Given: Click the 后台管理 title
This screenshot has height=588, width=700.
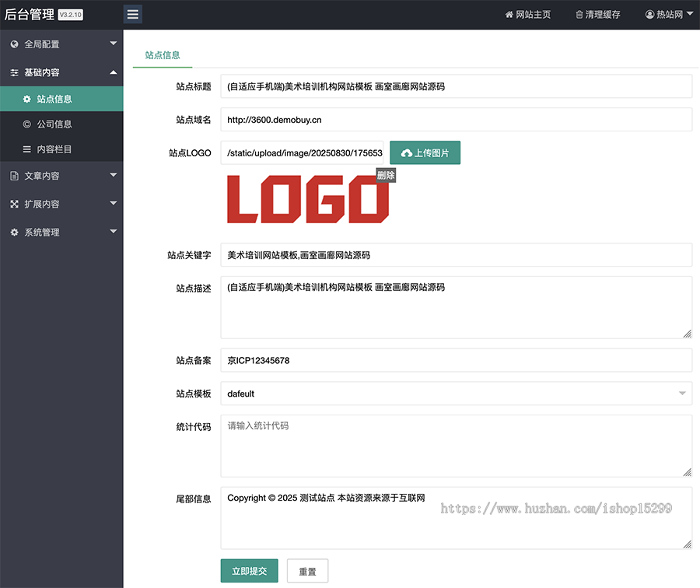Looking at the screenshot, I should pyautogui.click(x=30, y=14).
